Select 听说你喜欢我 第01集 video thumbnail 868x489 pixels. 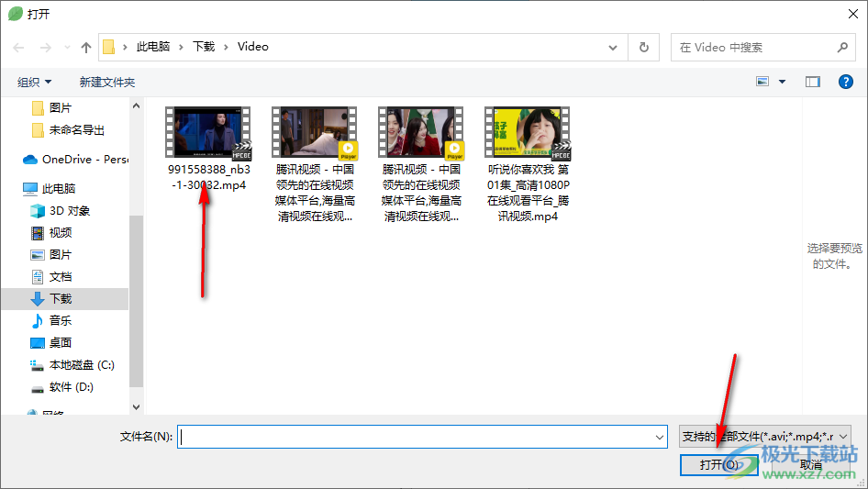[527, 132]
